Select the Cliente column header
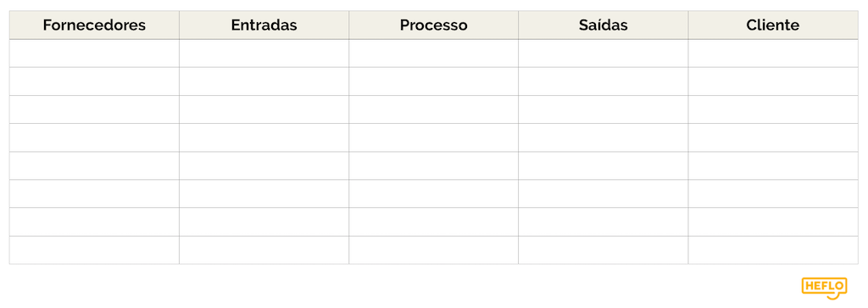868x308 pixels. tap(773, 25)
